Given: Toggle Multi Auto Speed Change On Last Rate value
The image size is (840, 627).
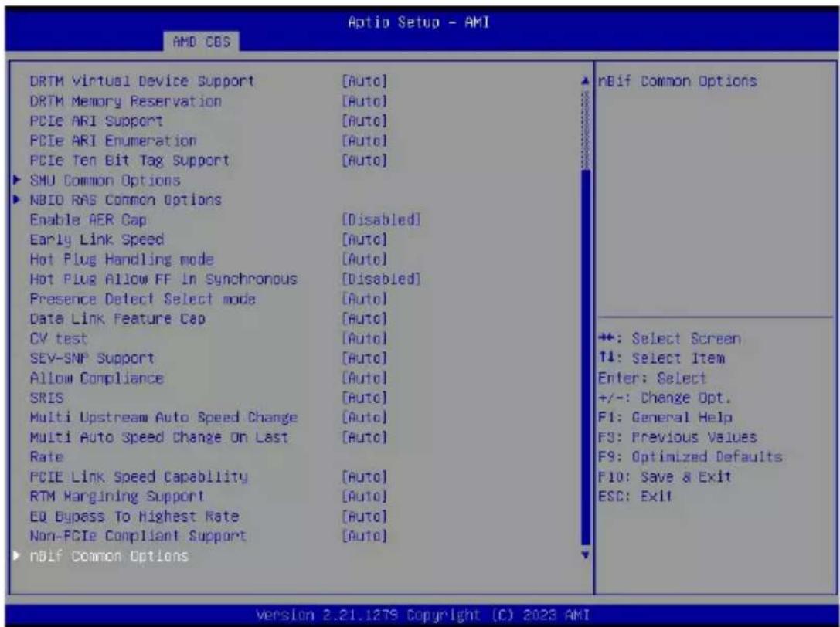Looking at the screenshot, I should point(364,437).
